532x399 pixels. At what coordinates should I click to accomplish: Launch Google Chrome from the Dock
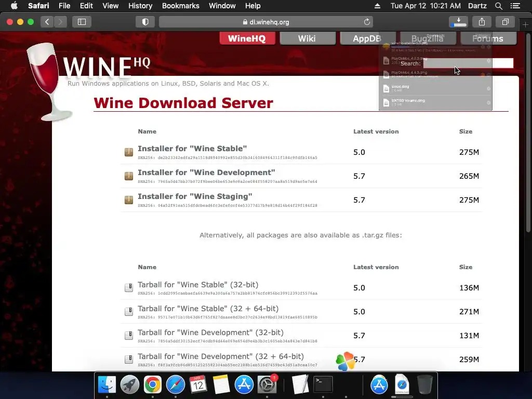[x=152, y=385]
